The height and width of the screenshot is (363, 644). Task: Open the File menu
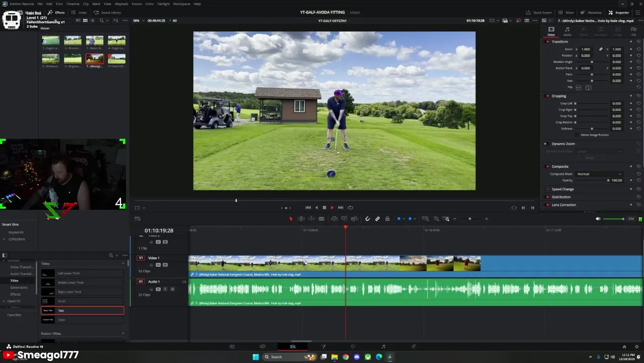[x=39, y=4]
